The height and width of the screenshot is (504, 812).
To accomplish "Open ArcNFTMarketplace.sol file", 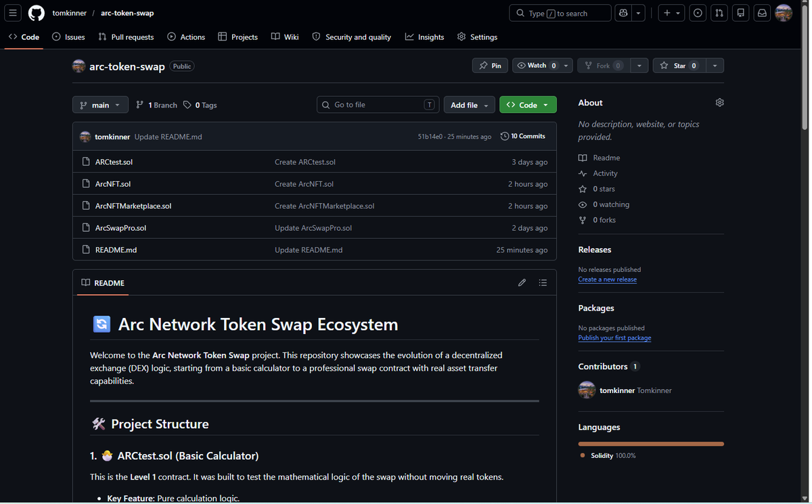I will click(x=133, y=206).
